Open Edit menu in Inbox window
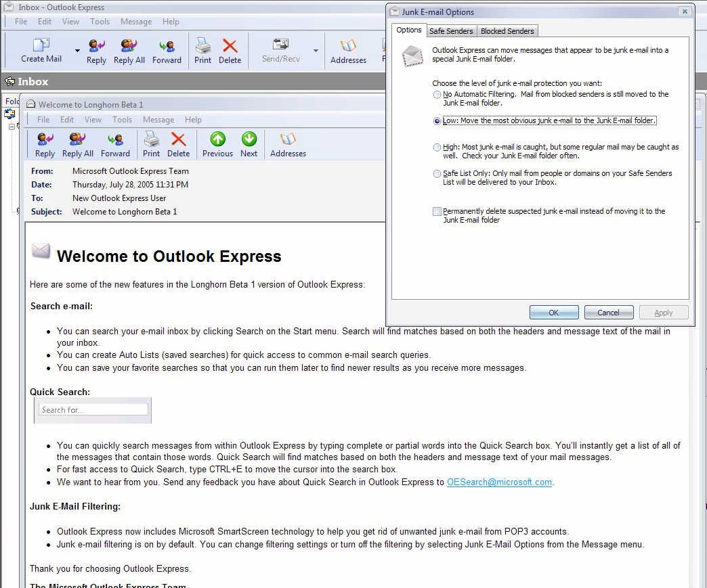The width and height of the screenshot is (707, 588). 44,21
